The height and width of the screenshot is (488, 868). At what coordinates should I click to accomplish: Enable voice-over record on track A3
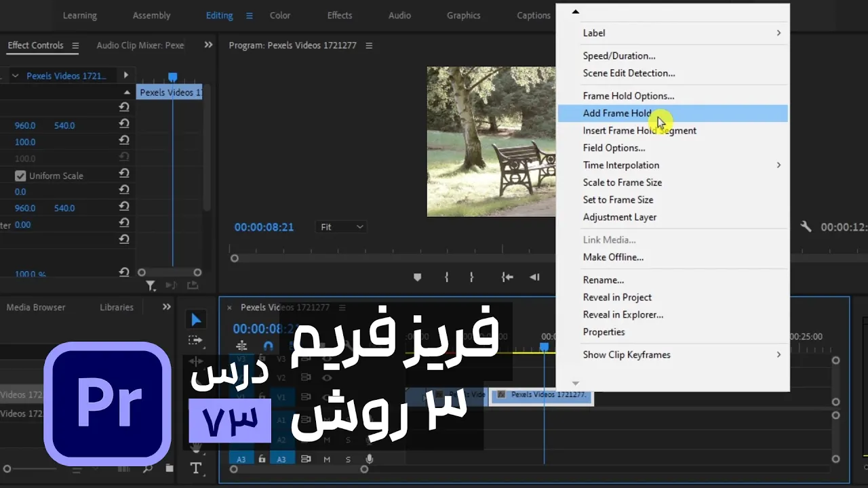(x=370, y=459)
